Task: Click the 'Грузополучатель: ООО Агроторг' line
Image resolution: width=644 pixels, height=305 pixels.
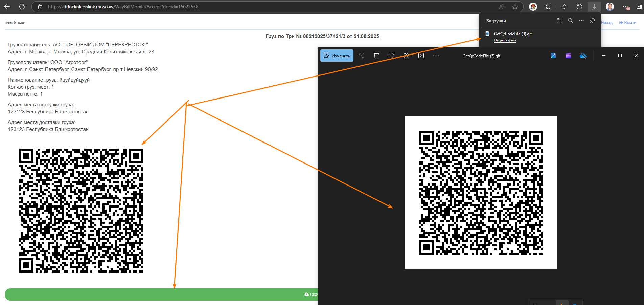Action: tap(48, 62)
